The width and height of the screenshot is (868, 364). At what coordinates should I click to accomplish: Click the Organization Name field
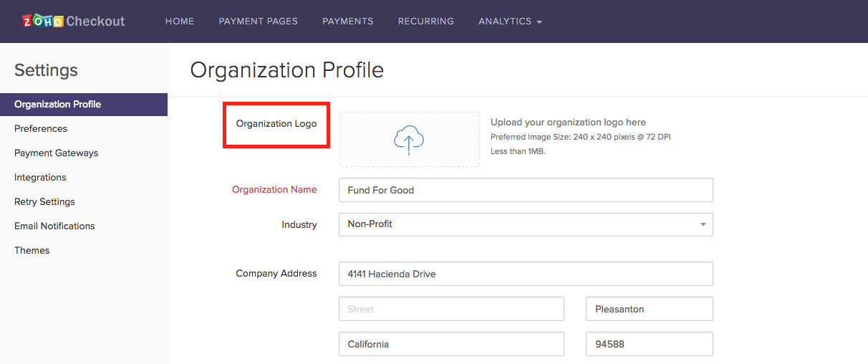click(525, 190)
